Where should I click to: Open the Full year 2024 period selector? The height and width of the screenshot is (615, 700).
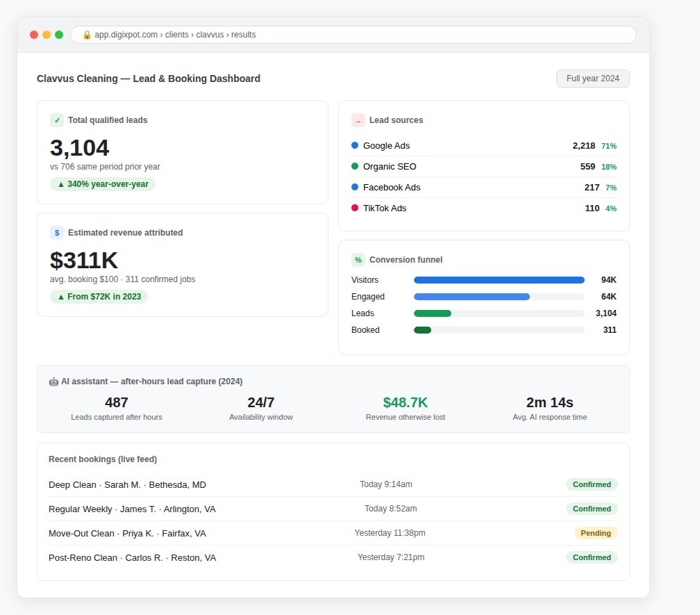(x=592, y=79)
